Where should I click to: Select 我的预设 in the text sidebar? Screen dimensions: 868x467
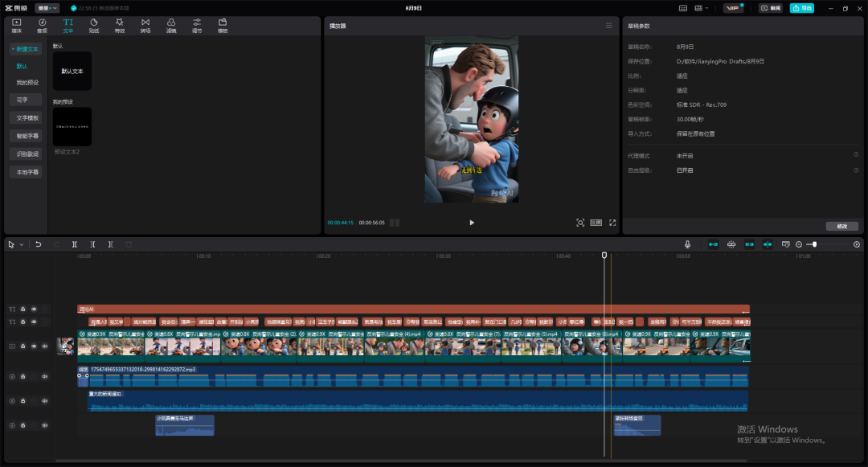pyautogui.click(x=27, y=83)
